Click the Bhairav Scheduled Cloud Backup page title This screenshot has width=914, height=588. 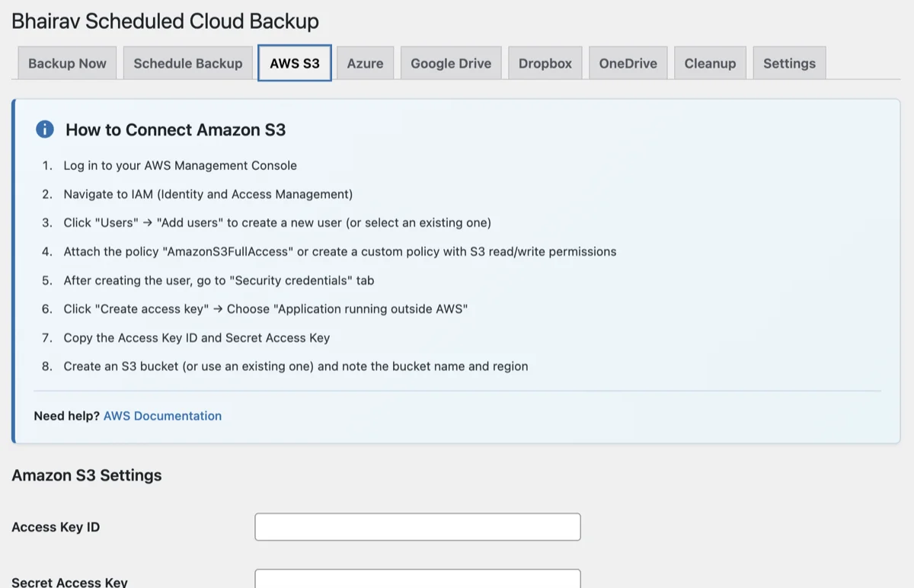coord(165,21)
